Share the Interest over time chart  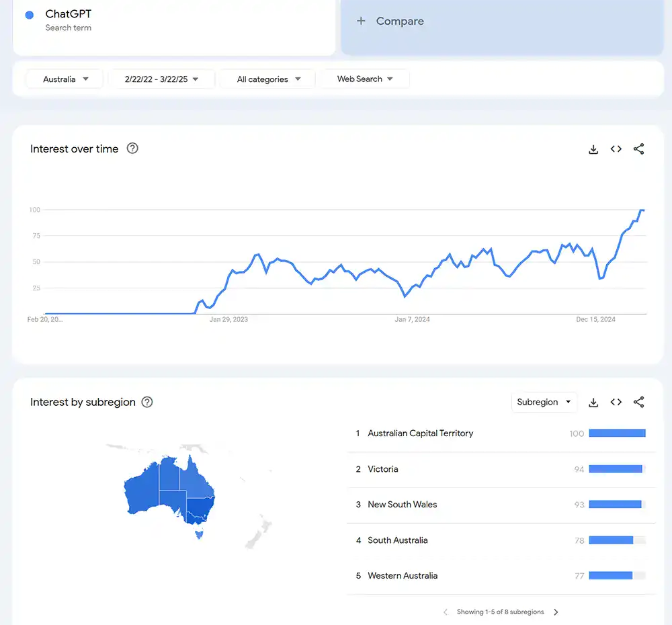point(638,149)
